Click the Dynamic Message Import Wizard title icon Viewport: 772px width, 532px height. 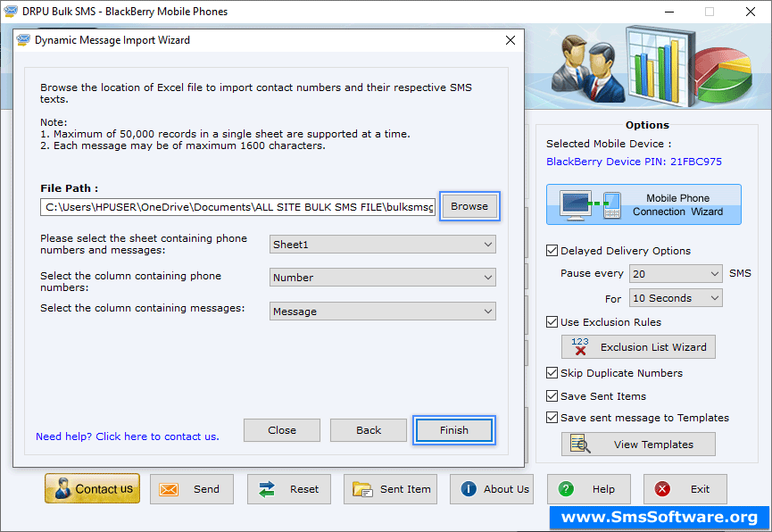(x=22, y=40)
